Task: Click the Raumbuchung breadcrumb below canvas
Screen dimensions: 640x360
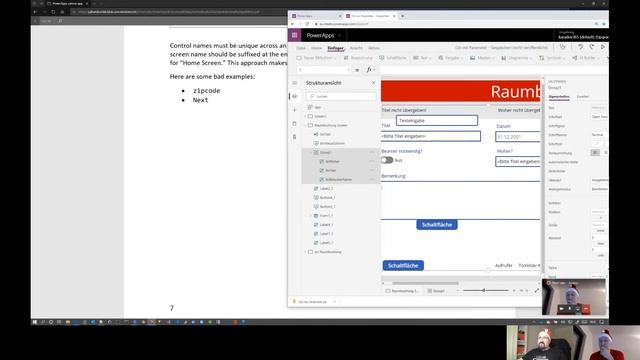Action: point(402,291)
